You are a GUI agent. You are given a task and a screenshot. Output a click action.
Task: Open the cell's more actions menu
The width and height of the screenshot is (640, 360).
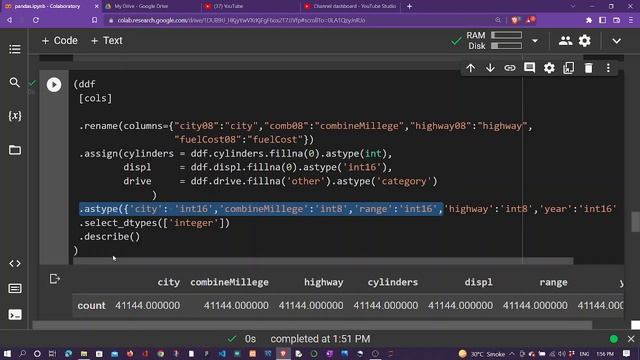pos(608,68)
